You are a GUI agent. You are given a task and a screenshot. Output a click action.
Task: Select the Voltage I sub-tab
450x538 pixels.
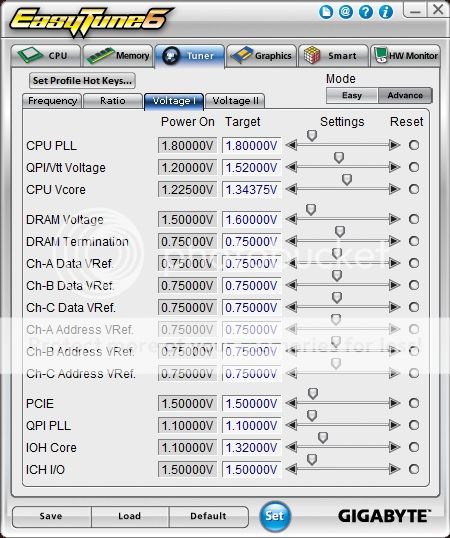[x=174, y=101]
